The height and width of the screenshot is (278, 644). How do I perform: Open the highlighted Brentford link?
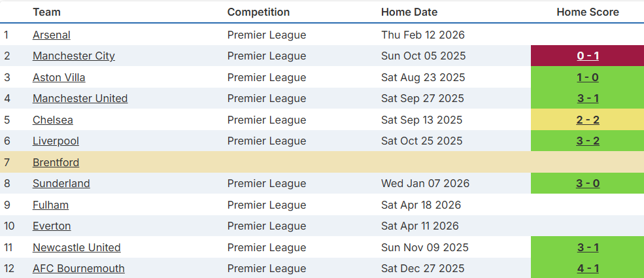tap(56, 162)
